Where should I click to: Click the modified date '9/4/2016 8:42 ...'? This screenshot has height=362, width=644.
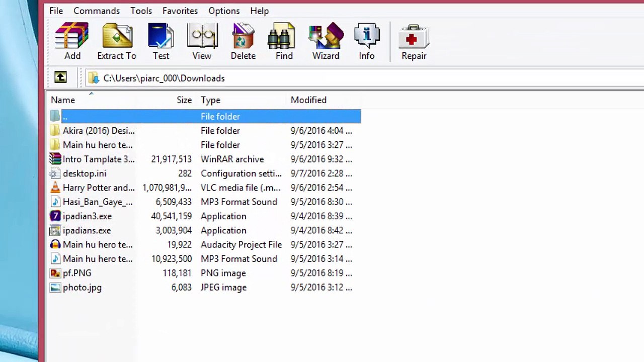321,230
